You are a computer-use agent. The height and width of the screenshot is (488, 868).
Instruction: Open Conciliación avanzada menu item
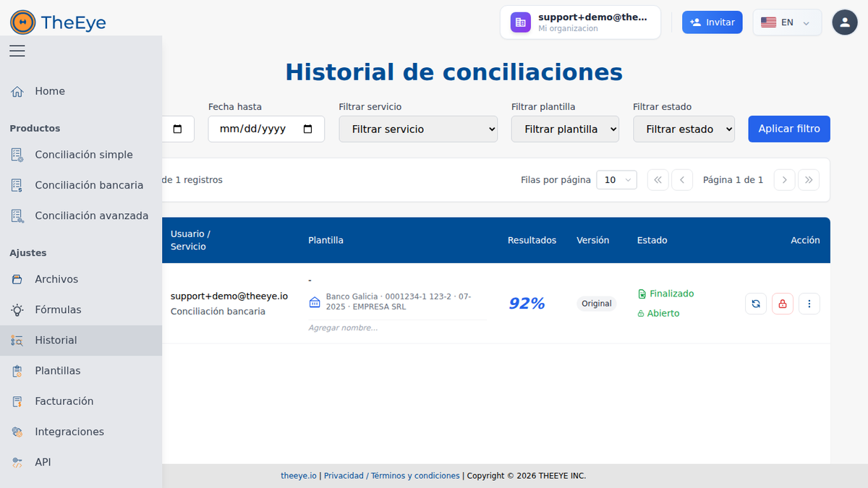pyautogui.click(x=81, y=215)
